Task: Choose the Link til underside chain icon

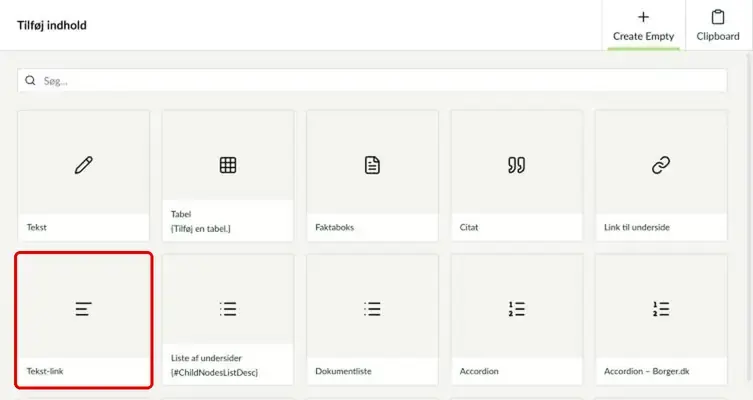Action: (661, 165)
